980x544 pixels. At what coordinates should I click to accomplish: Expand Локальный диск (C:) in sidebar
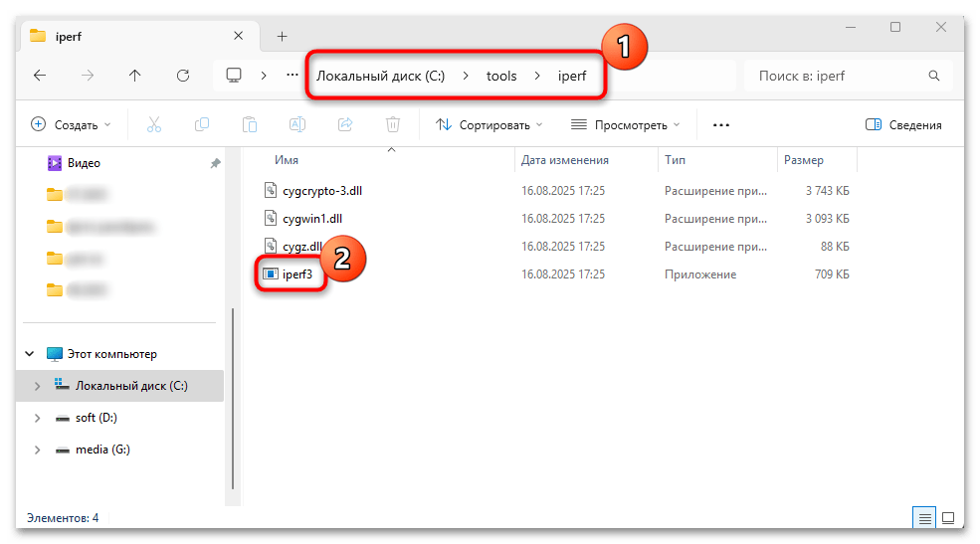[37, 386]
